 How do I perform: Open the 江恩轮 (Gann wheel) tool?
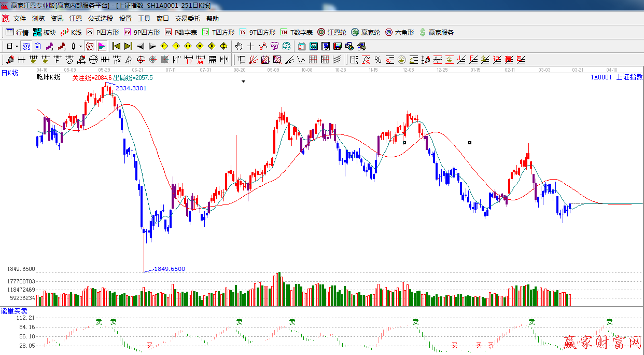click(x=332, y=32)
